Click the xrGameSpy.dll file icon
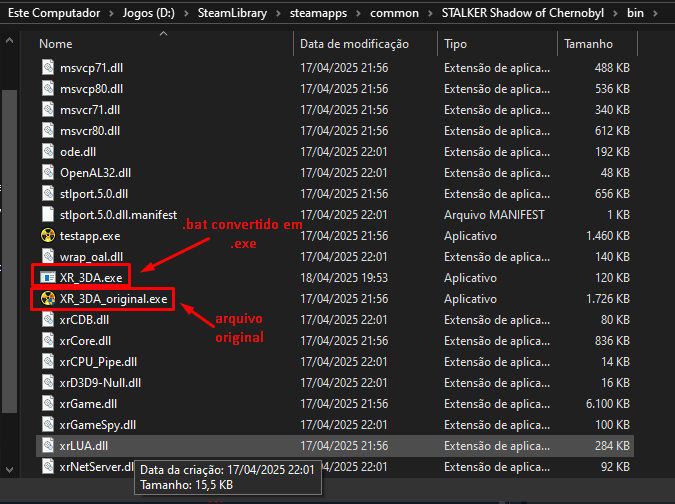The image size is (675, 504). [48, 424]
